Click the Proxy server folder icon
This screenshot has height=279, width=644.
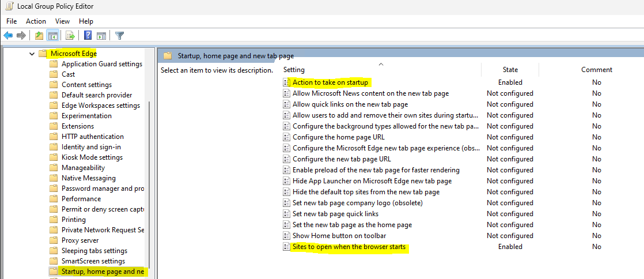pyautogui.click(x=54, y=240)
